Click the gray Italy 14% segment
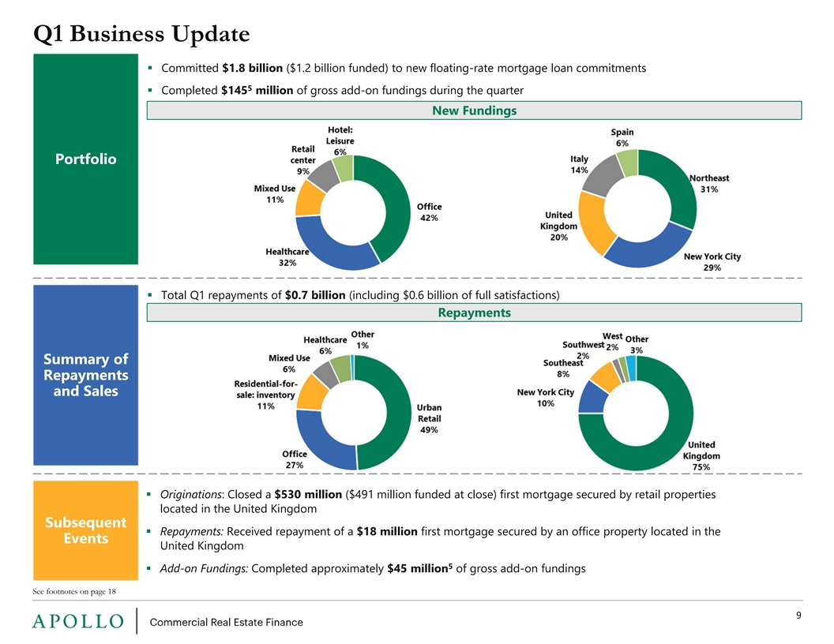834x644 pixels. (601, 175)
